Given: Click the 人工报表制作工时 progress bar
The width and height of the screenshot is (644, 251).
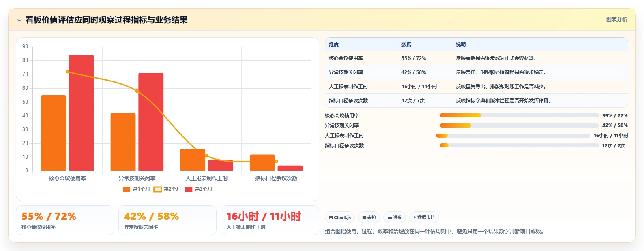Looking at the screenshot, I should [x=513, y=136].
